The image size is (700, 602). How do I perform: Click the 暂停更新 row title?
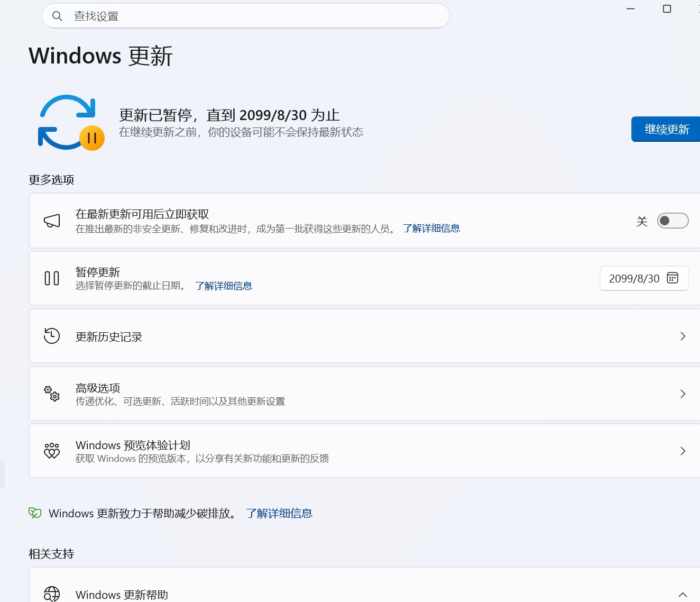98,272
